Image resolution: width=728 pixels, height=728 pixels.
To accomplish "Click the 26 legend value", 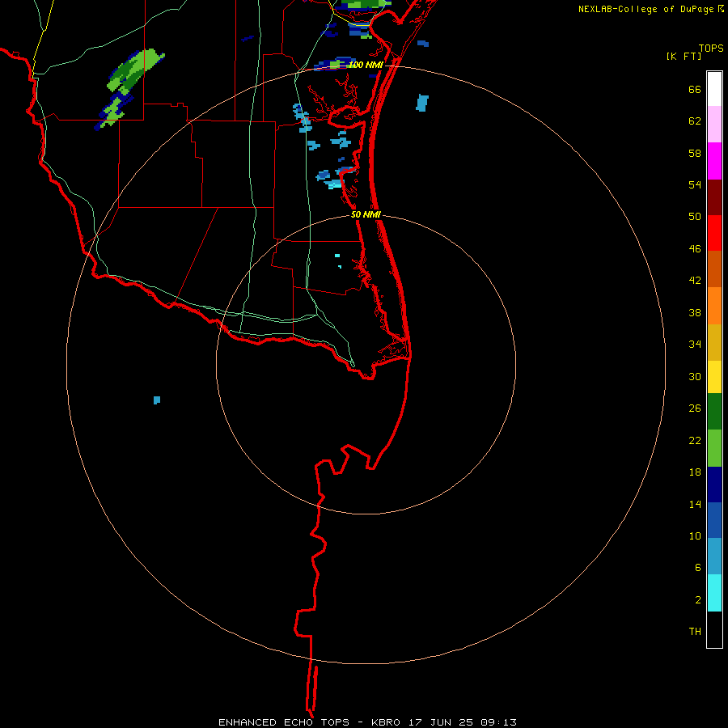I will [x=695, y=408].
